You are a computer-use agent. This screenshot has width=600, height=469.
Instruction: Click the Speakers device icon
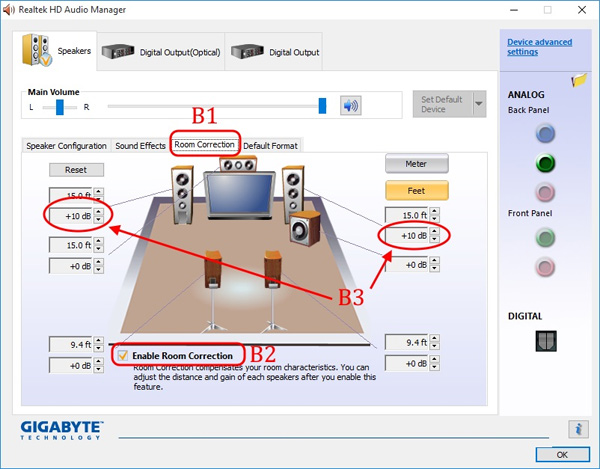click(x=37, y=50)
